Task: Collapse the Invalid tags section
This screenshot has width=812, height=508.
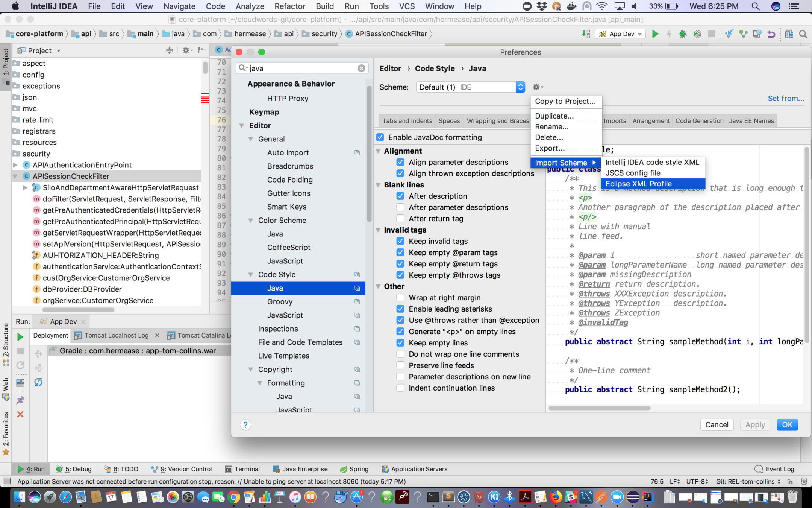Action: click(x=378, y=230)
